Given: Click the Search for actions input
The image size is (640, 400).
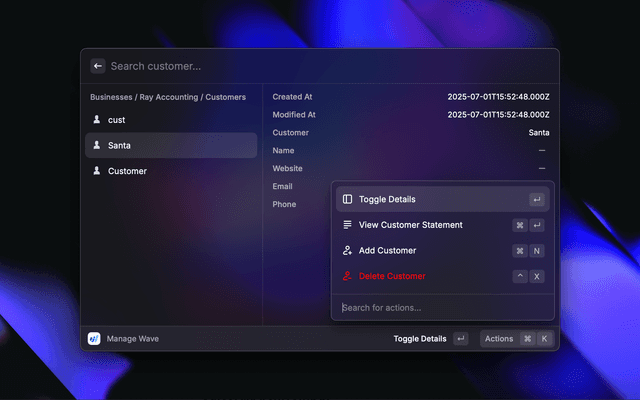Looking at the screenshot, I should click(440, 307).
